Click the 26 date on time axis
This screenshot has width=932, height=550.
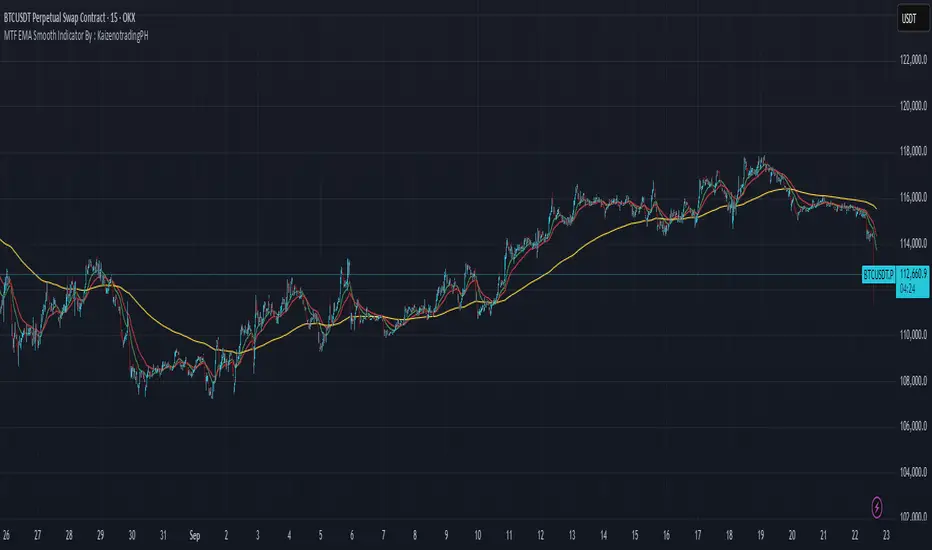(6, 536)
